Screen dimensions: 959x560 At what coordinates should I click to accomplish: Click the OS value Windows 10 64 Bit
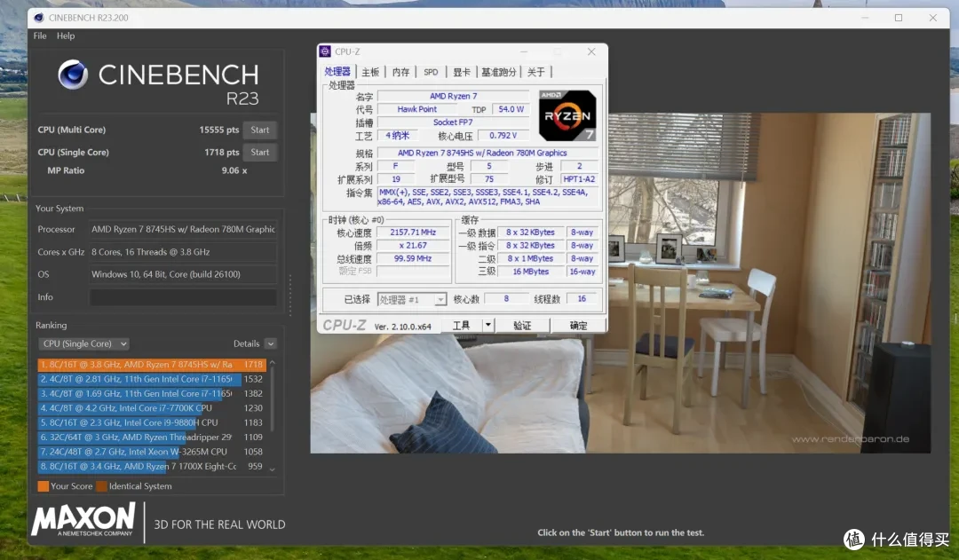tap(183, 274)
